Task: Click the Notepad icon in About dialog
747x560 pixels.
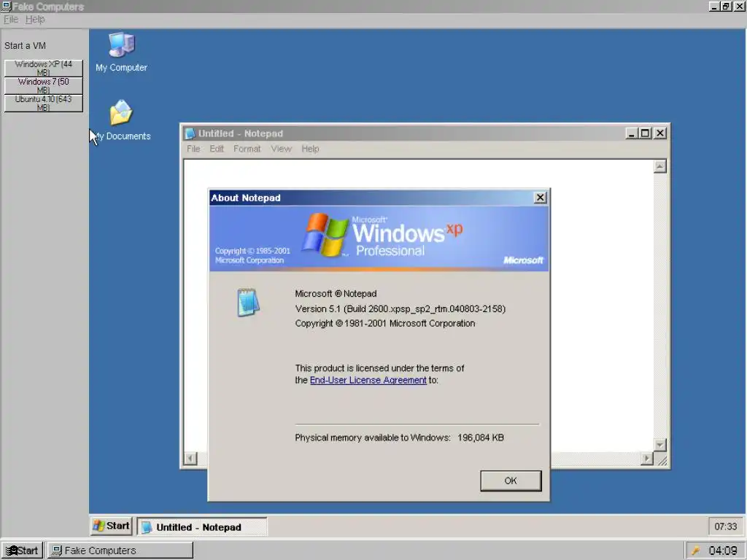Action: click(248, 302)
